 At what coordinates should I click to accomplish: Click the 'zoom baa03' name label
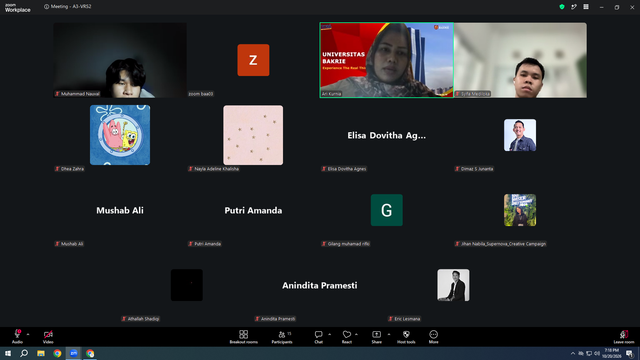tap(201, 94)
